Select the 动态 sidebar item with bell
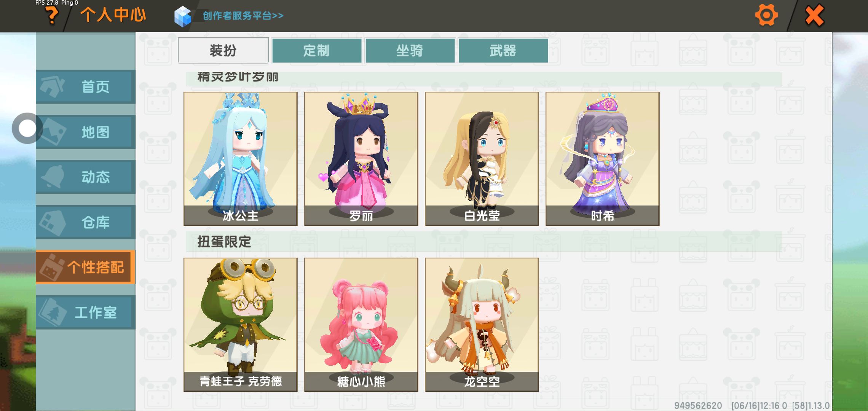The image size is (868, 411). pos(86,177)
